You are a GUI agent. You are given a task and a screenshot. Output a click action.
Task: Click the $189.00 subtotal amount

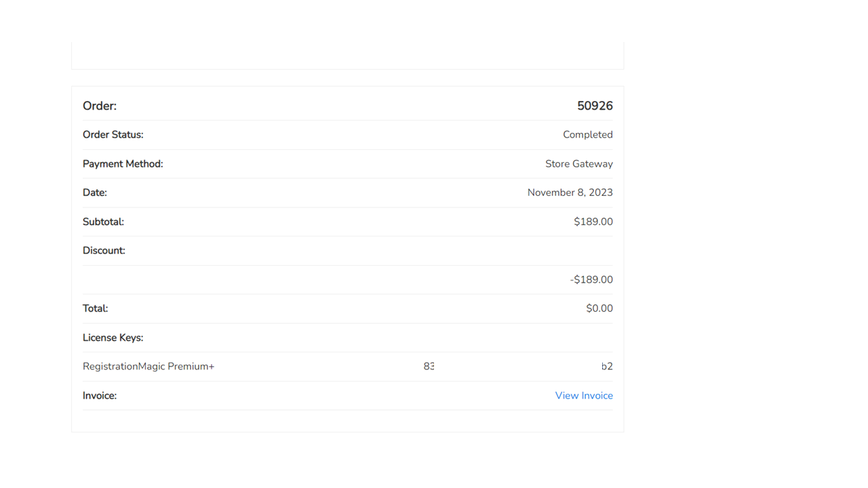(x=593, y=222)
